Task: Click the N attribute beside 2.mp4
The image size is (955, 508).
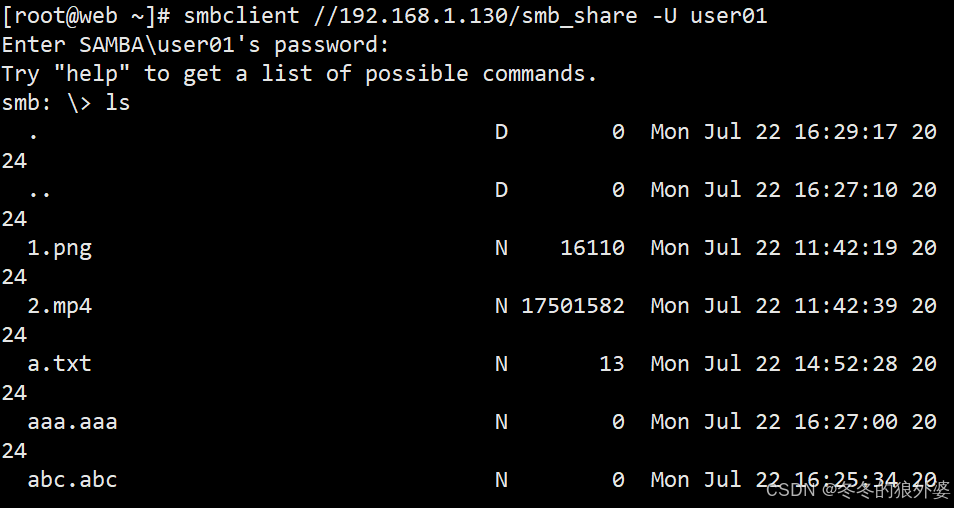Action: click(501, 306)
